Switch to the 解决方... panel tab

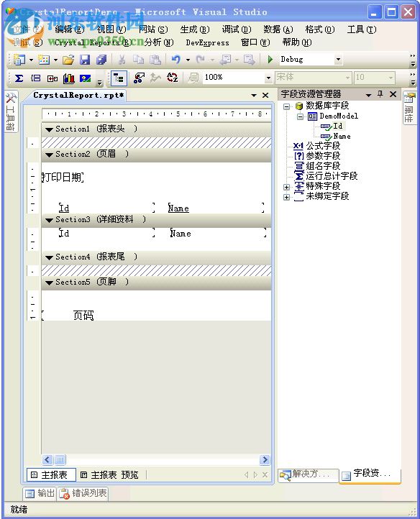pos(308,475)
